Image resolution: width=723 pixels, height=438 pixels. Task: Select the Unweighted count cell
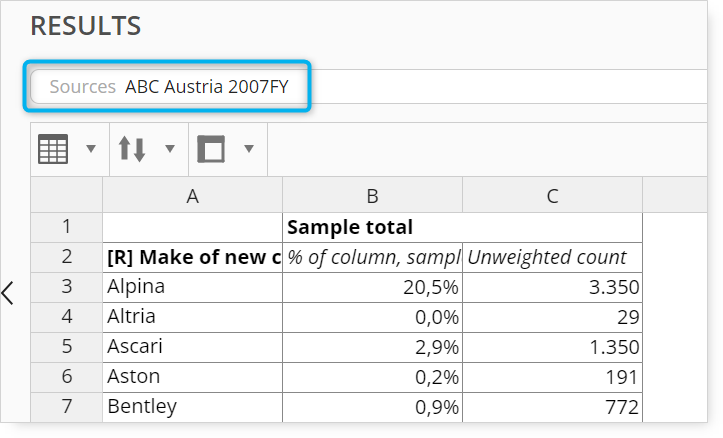coord(552,257)
